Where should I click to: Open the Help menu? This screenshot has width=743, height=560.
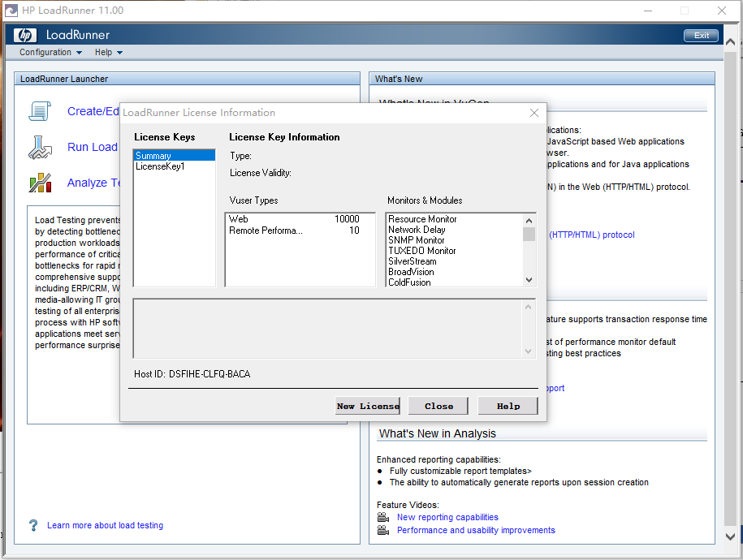pos(109,52)
